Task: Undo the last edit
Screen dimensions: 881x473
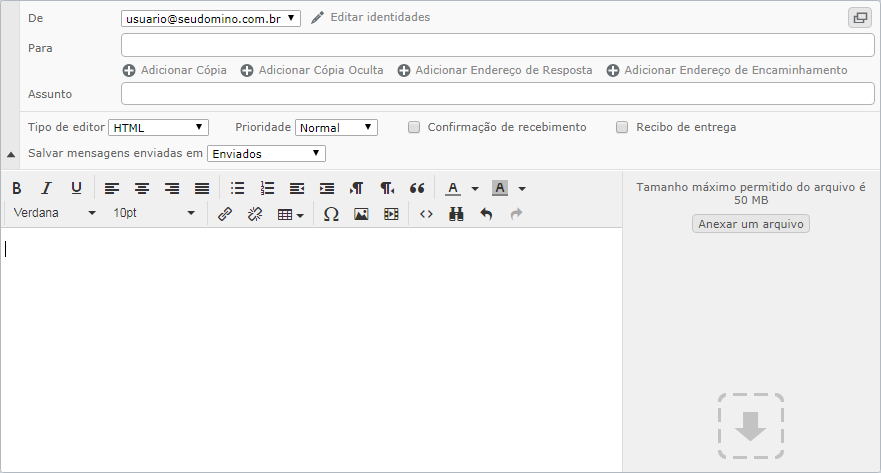Action: [486, 214]
